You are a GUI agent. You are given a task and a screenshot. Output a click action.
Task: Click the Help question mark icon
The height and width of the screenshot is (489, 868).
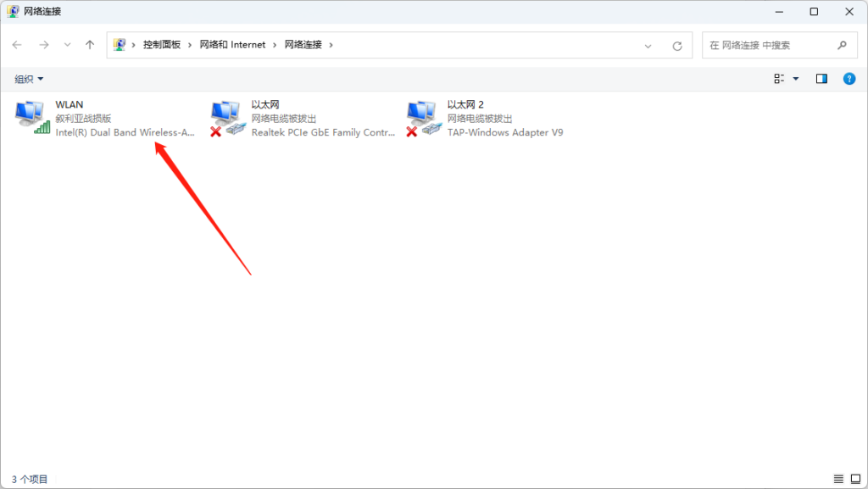[849, 78]
